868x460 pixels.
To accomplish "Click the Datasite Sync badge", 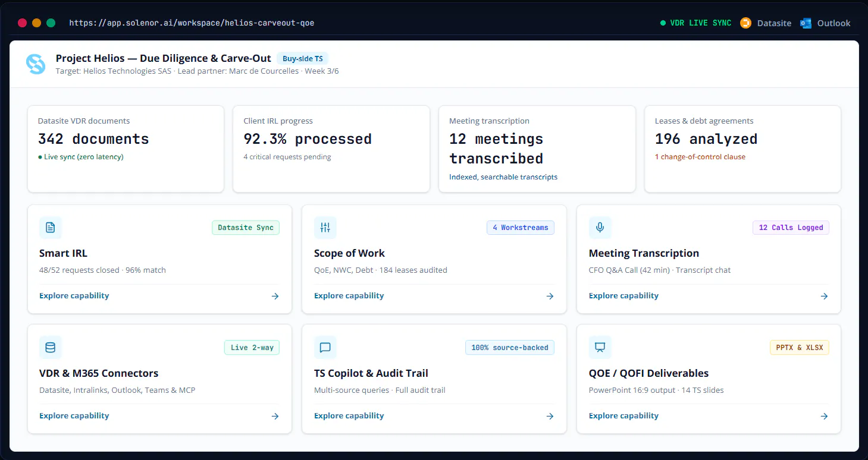I will [x=246, y=228].
